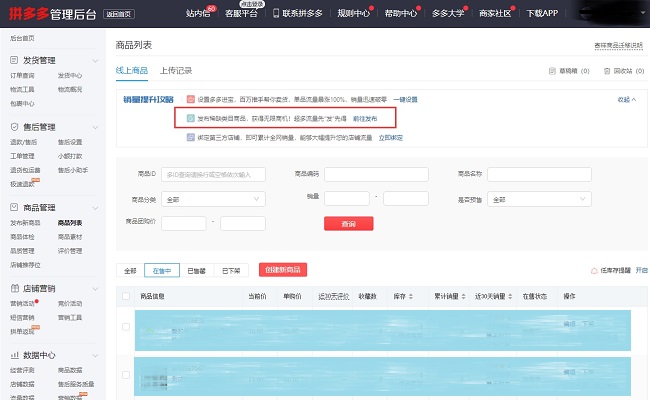Viewport: 650px width, 400px height.
Task: Focus the 商品名称 input field
Action: (x=539, y=175)
